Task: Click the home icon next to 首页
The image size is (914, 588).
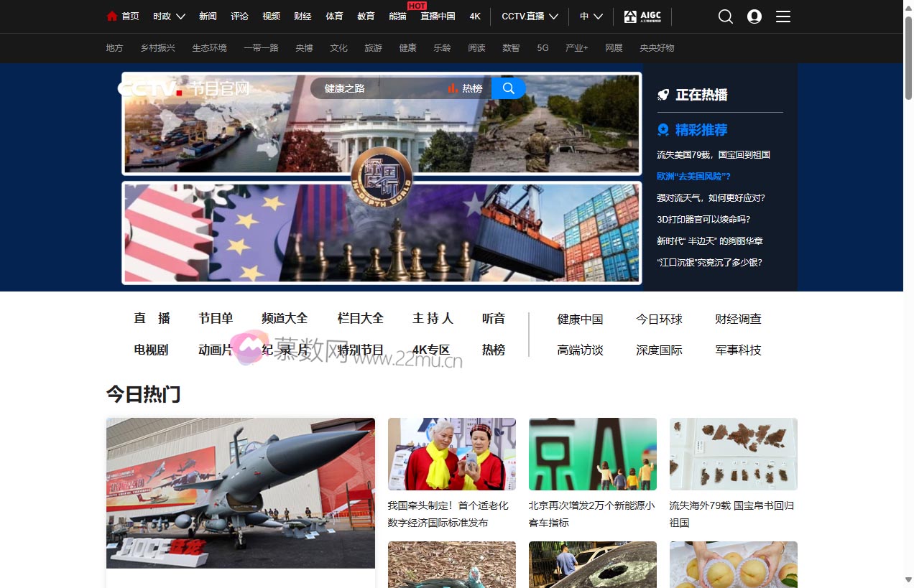Action: pos(111,15)
